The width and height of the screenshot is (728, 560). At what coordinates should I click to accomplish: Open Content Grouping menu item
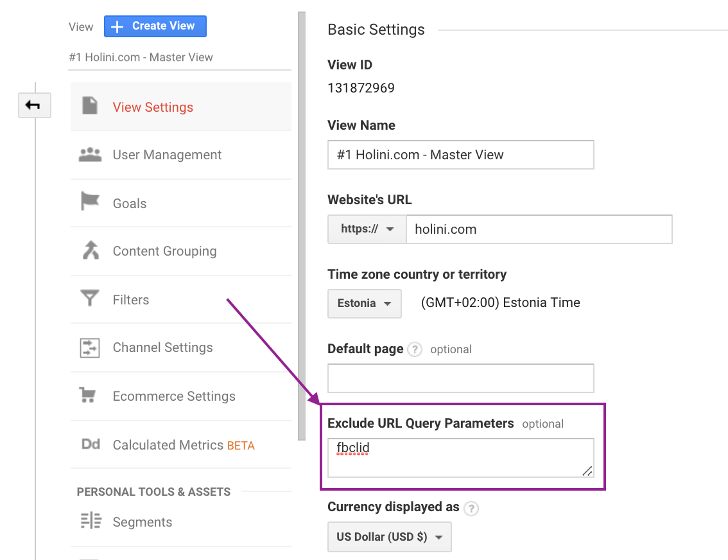[181, 251]
